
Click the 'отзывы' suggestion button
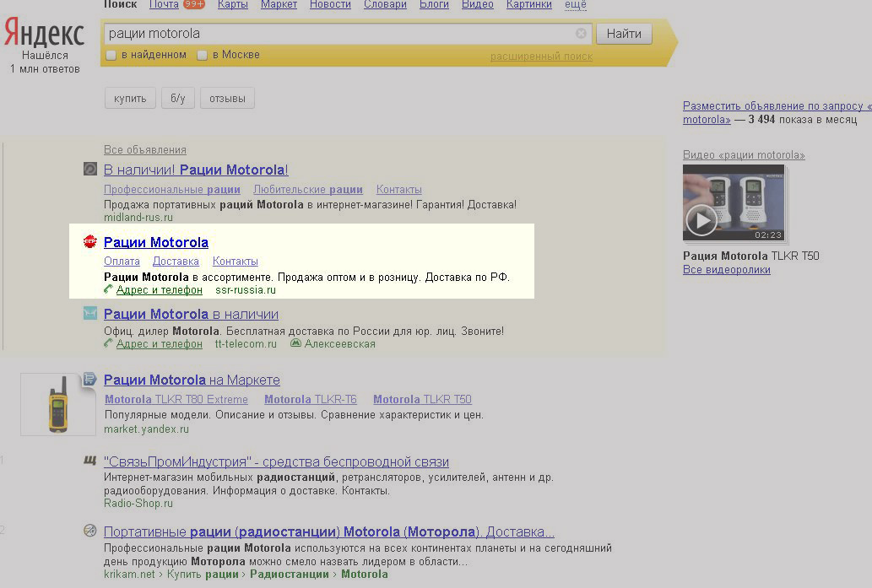point(227,99)
